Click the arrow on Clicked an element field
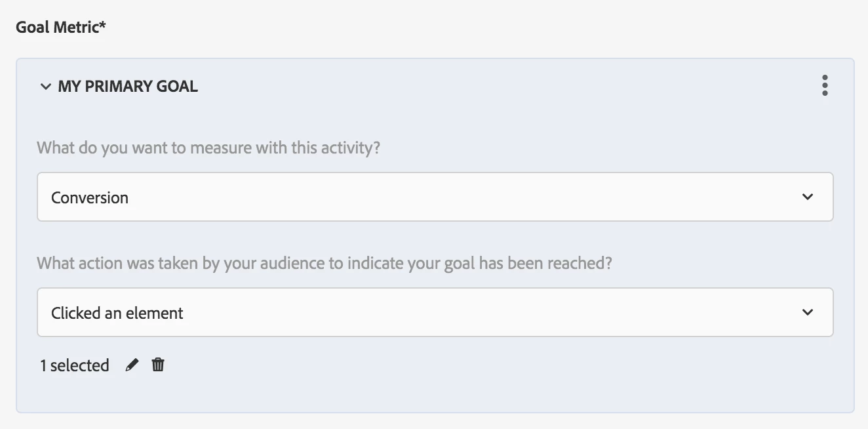The width and height of the screenshot is (868, 429). pyautogui.click(x=807, y=312)
